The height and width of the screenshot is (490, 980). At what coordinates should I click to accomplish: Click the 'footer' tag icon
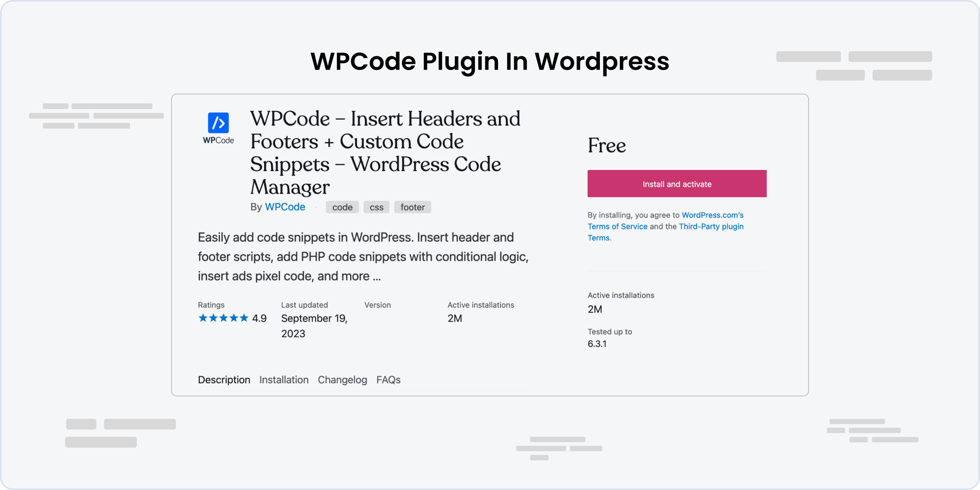[x=413, y=207]
